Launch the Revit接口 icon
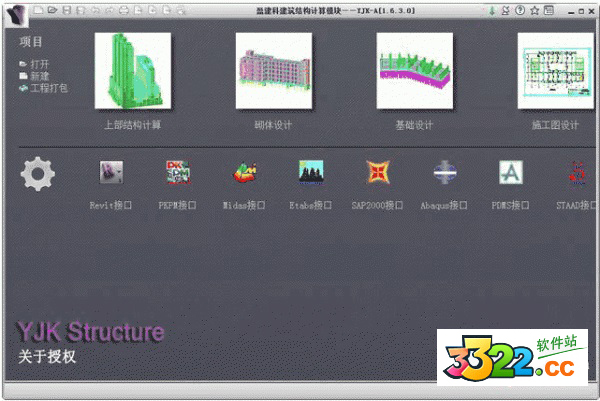This screenshot has width=600, height=401. (x=111, y=172)
